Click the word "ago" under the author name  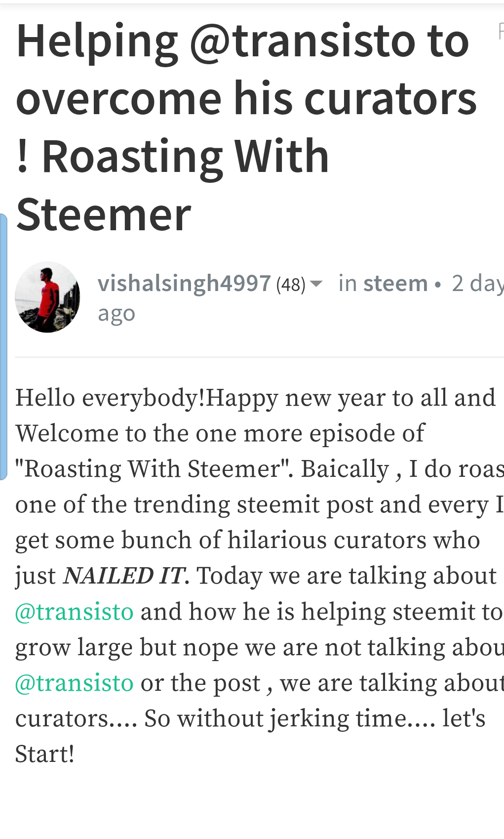tap(116, 313)
